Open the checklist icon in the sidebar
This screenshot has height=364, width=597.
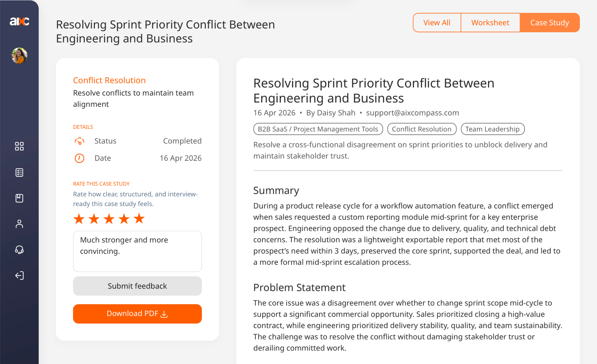tap(19, 173)
